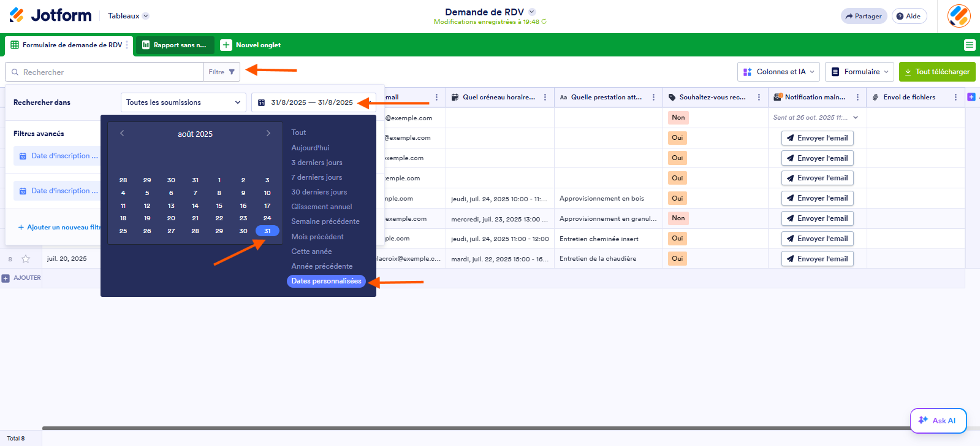Open the Toutes les soumissions dropdown
The height and width of the screenshot is (446, 980).
coord(183,102)
